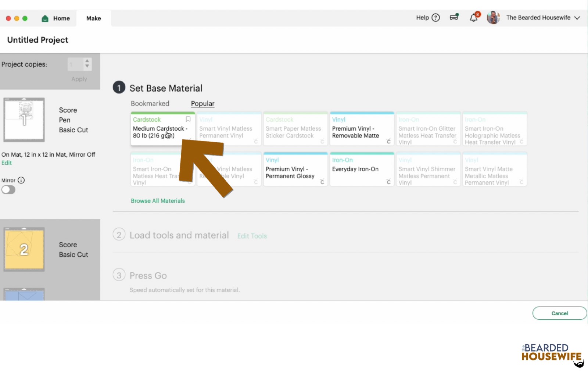Open Edit Tools

pyautogui.click(x=252, y=236)
